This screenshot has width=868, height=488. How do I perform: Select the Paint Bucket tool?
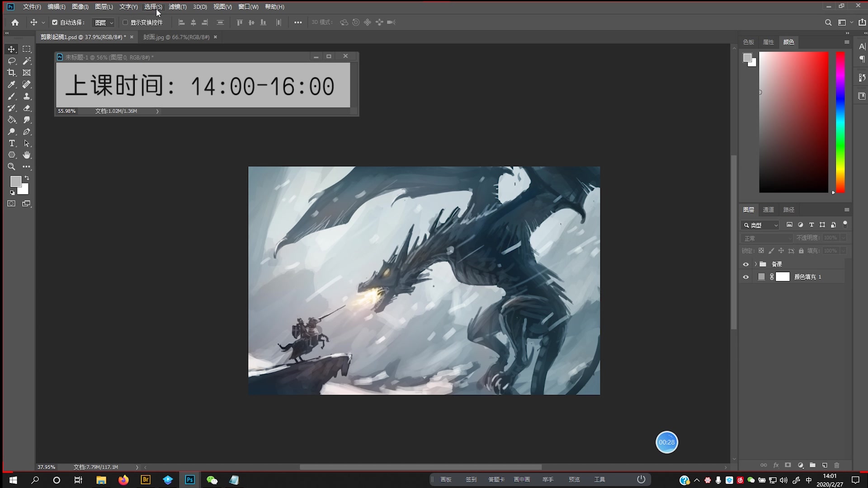tap(11, 120)
